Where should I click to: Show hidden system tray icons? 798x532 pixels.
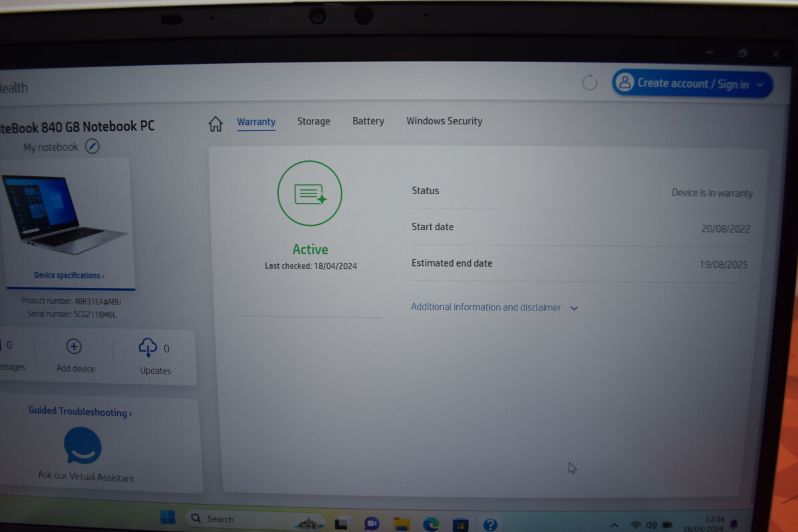point(614,525)
